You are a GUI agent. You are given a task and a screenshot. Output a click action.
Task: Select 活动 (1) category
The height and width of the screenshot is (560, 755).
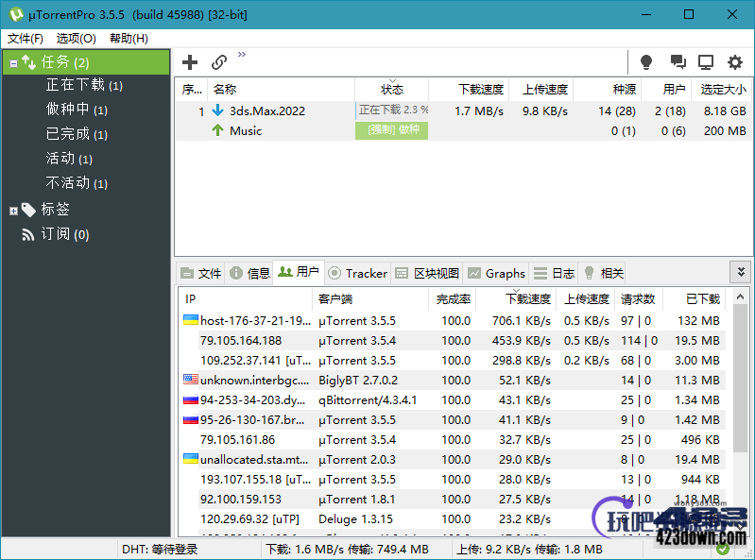tap(69, 159)
